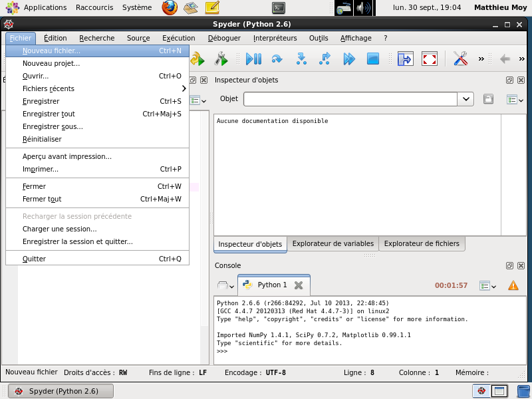The height and width of the screenshot is (399, 532).
Task: Select Enregistrer sous menu entry
Action: coord(97,126)
